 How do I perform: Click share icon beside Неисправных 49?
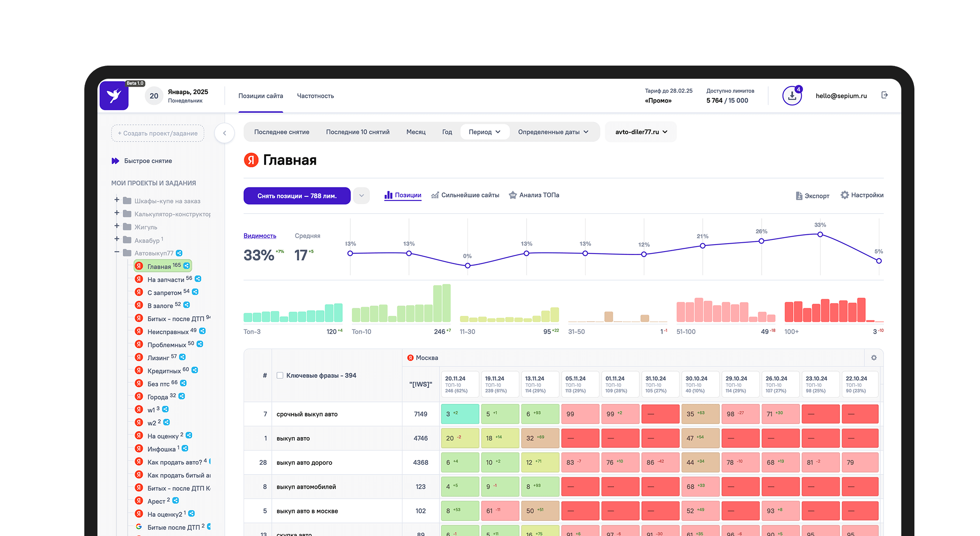(202, 331)
